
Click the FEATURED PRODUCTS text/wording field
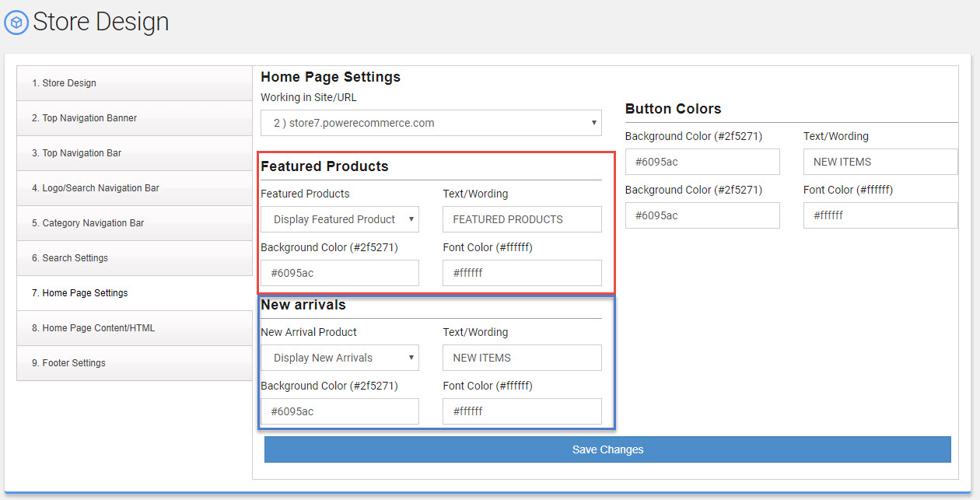[522, 219]
